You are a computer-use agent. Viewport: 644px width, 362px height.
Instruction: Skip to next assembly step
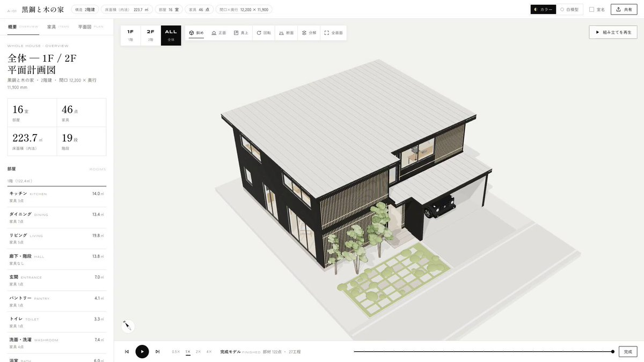pyautogui.click(x=157, y=352)
